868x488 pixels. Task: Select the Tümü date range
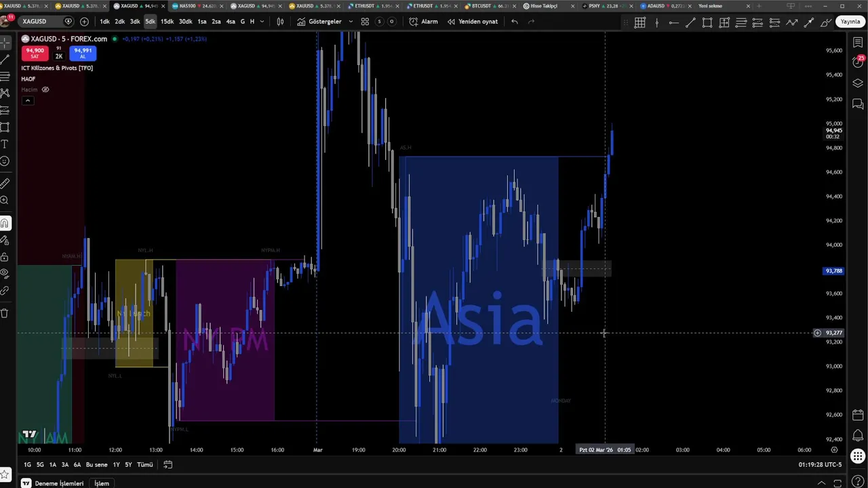click(x=145, y=465)
